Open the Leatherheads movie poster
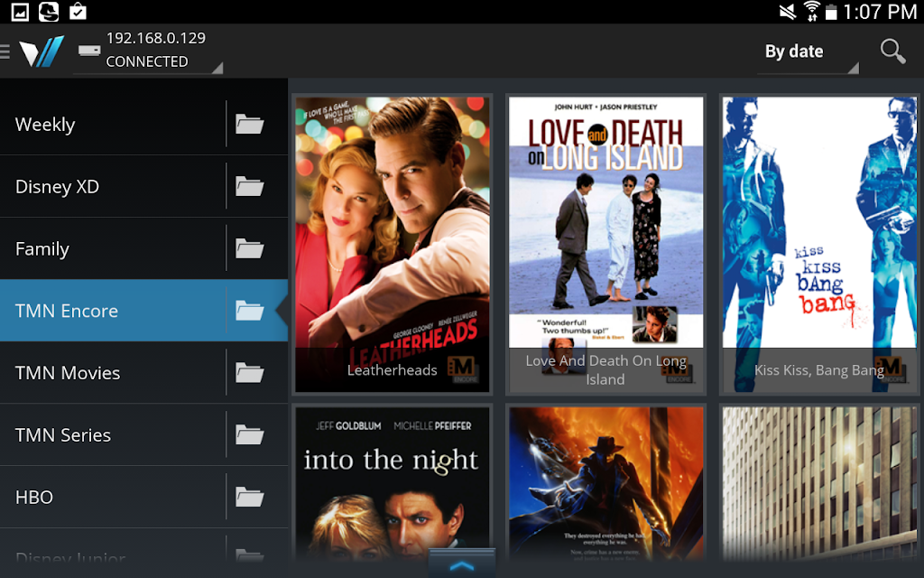This screenshot has width=924, height=578. pos(393,244)
